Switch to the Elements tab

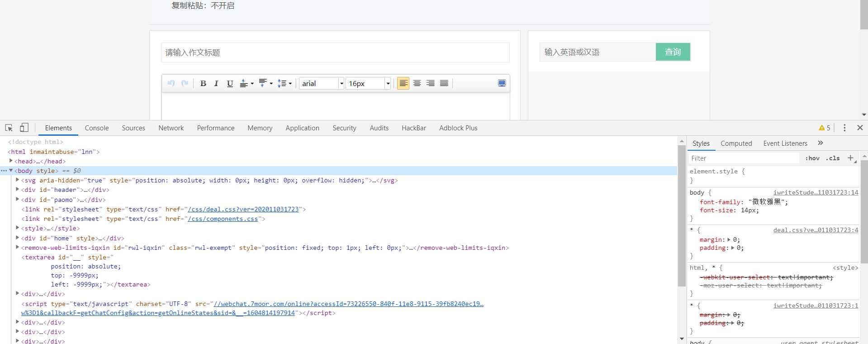coord(58,128)
